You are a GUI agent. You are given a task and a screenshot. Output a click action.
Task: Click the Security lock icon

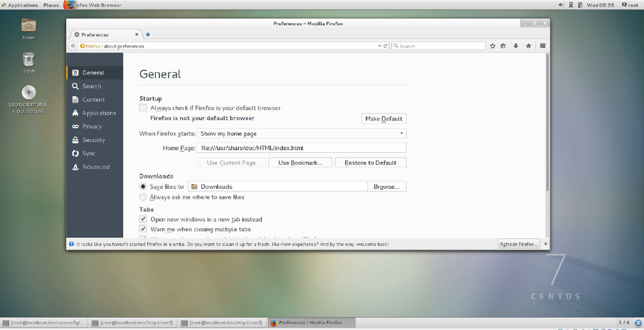75,140
